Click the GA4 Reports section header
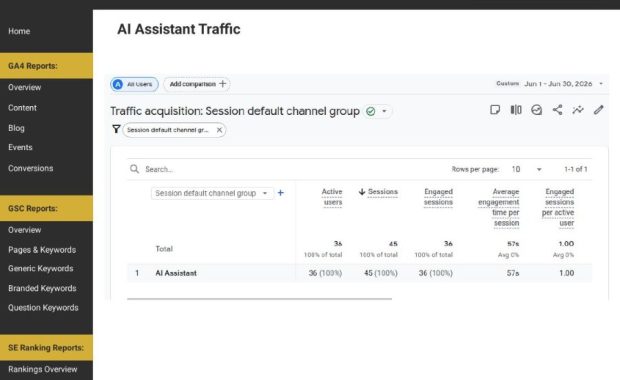The height and width of the screenshot is (380, 620). pos(46,66)
